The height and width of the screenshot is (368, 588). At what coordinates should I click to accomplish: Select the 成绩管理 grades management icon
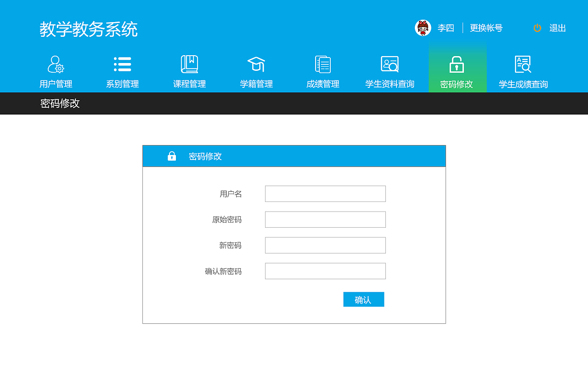323,64
